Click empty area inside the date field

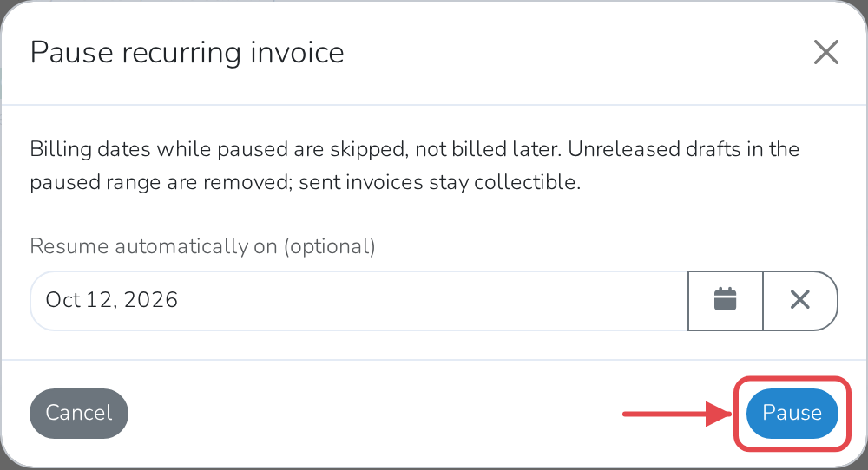(x=431, y=300)
